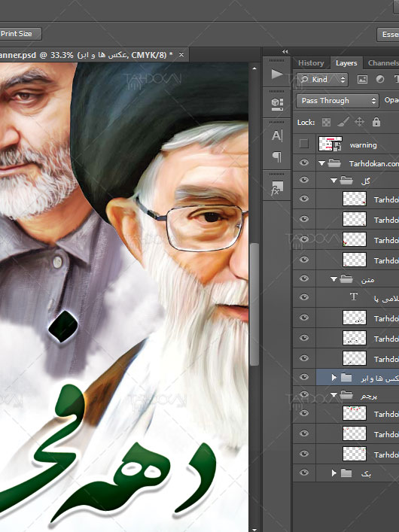Collapse the Tarhdokan.com group

tap(321, 163)
